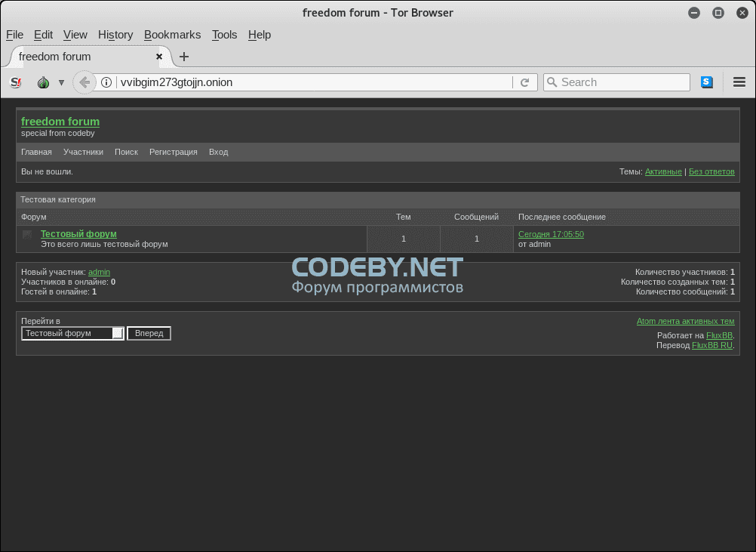Open a new tab with the plus button
756x552 pixels.
click(183, 57)
